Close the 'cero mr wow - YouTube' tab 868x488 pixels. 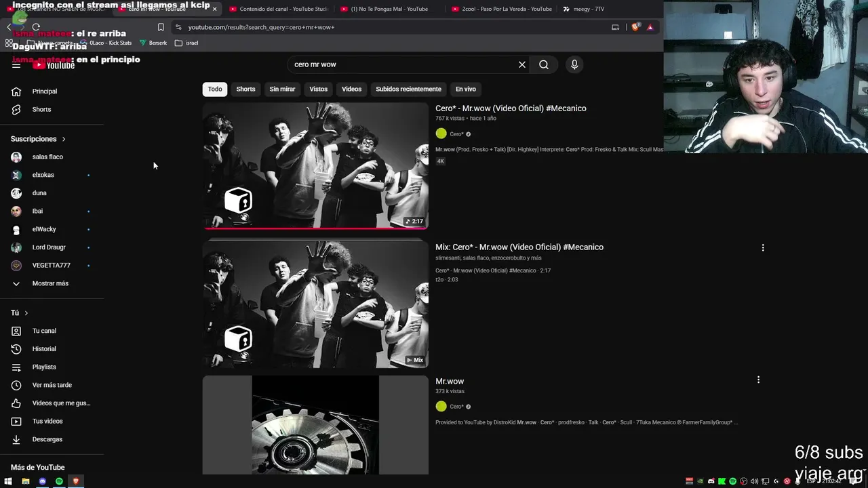(214, 9)
